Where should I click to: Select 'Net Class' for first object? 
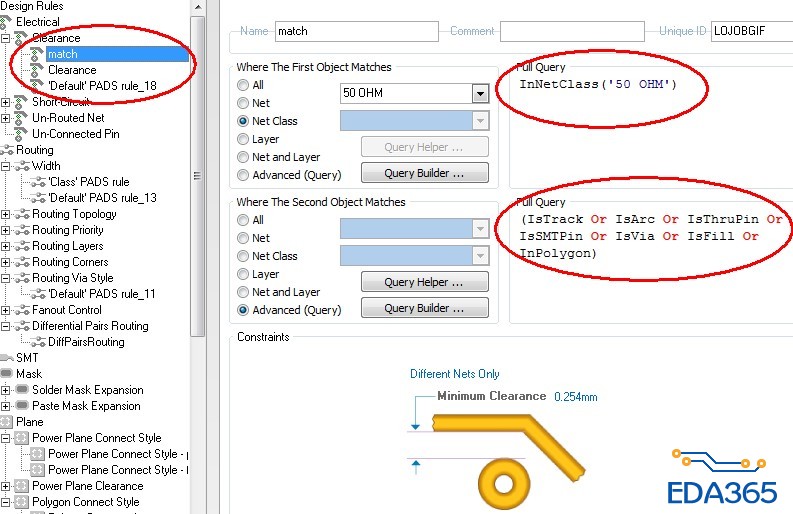pyautogui.click(x=243, y=121)
